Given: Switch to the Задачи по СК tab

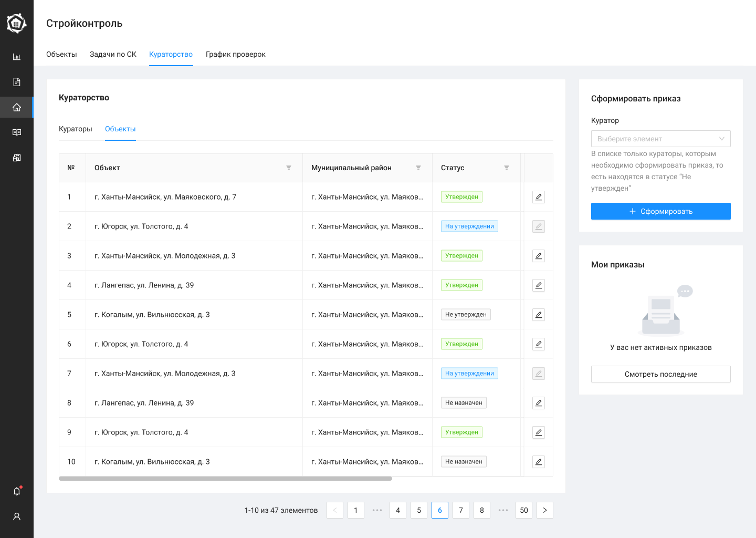Looking at the screenshot, I should point(113,54).
